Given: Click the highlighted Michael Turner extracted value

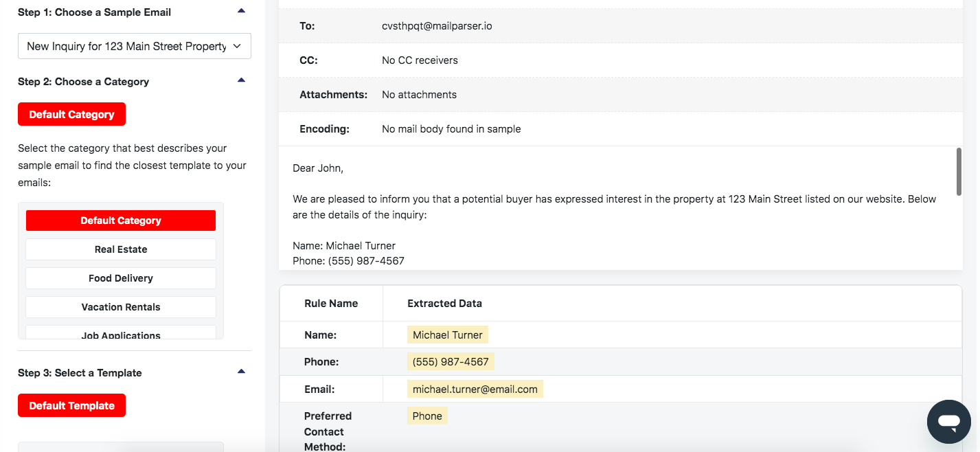Looking at the screenshot, I should click(x=447, y=335).
